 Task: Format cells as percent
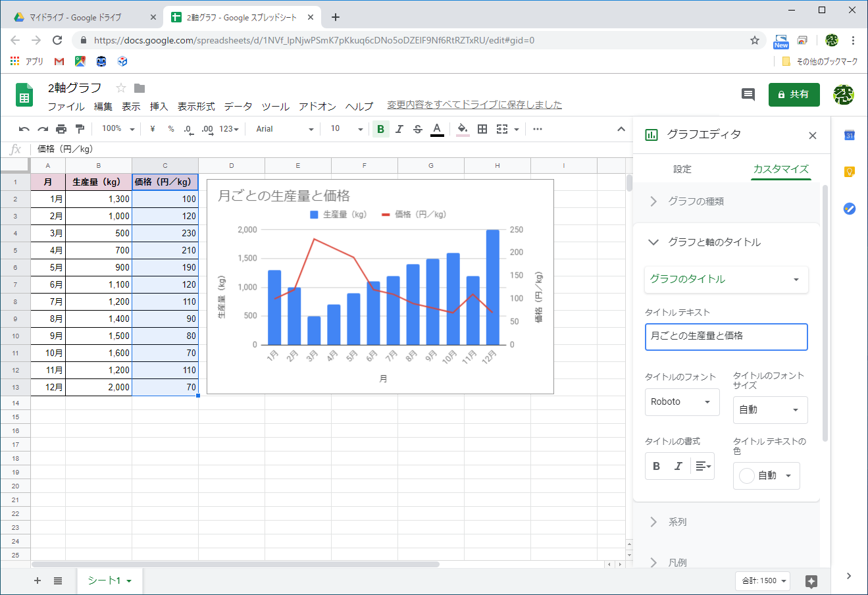tap(171, 129)
